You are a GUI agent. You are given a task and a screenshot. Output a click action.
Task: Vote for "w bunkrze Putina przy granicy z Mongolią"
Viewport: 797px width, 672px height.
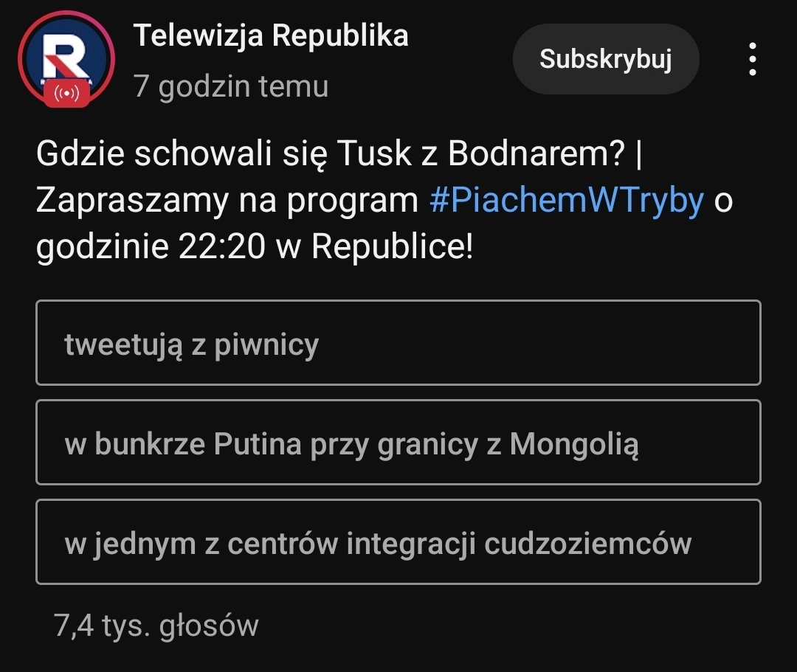tap(398, 443)
